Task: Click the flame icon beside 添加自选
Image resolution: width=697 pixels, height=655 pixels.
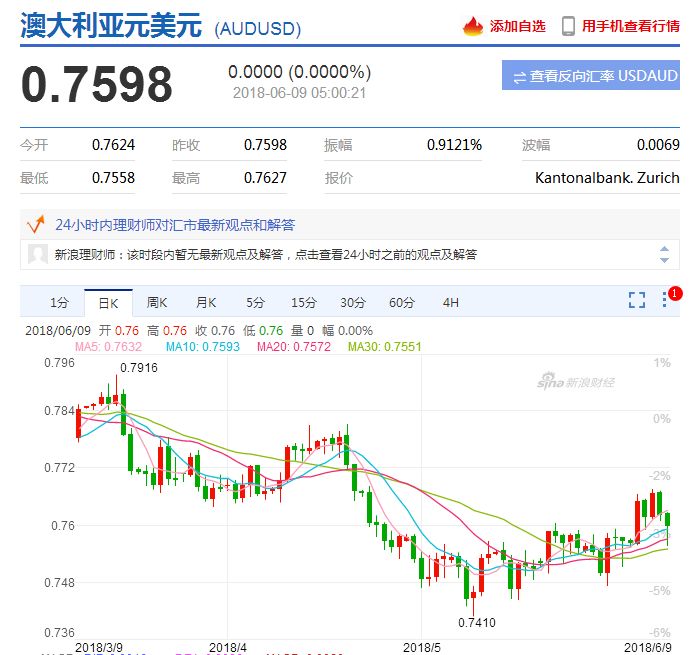Action: click(x=473, y=26)
